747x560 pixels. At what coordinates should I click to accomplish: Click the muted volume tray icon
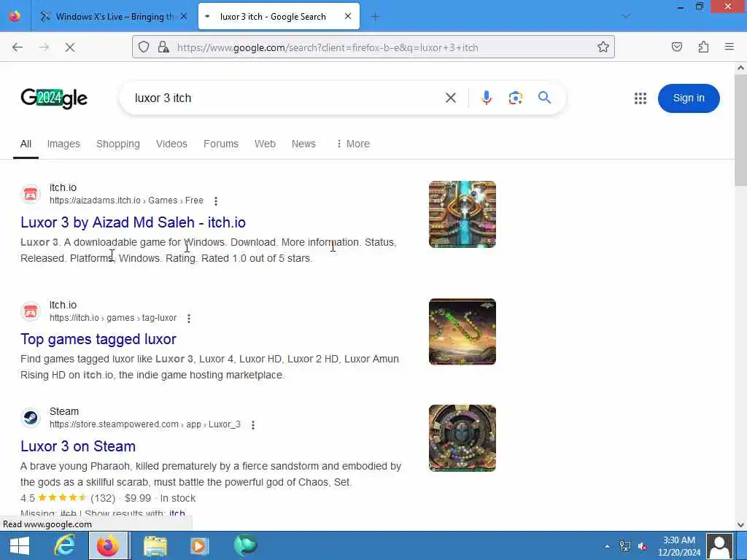[x=642, y=546]
